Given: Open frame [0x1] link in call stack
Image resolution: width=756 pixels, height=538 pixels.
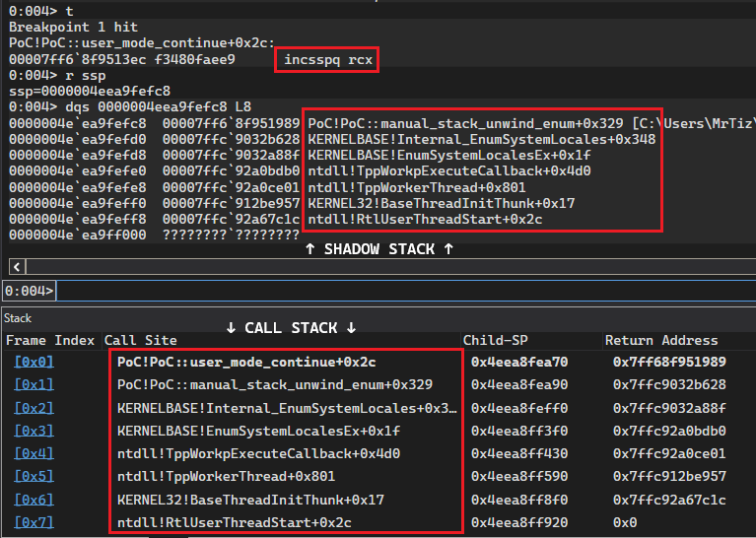Looking at the screenshot, I should click(34, 384).
